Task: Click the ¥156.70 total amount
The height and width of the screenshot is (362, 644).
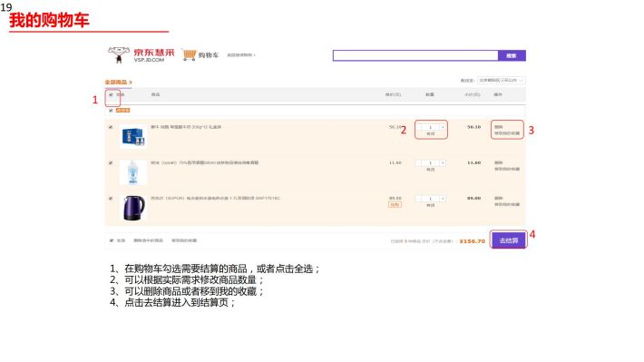Action: click(473, 241)
